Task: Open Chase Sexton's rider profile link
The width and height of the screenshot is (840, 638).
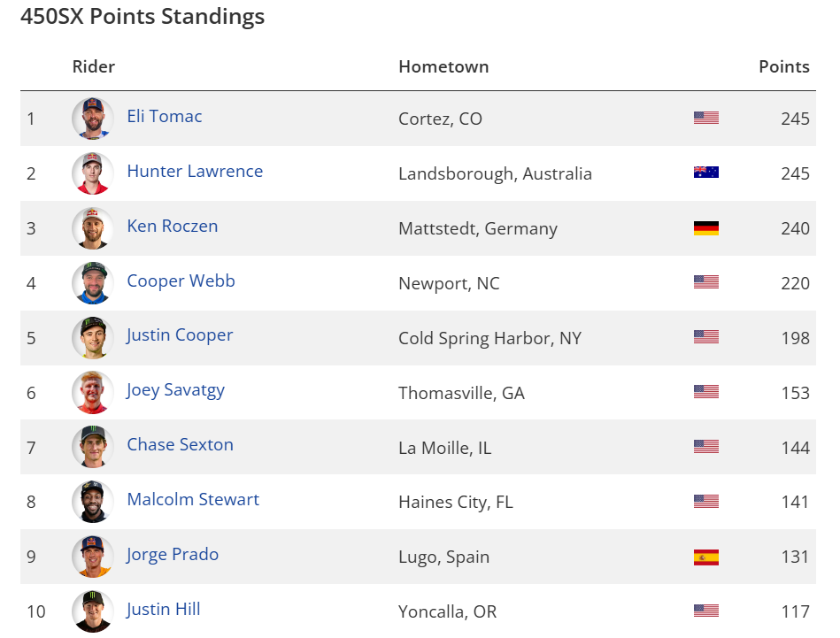Action: pyautogui.click(x=180, y=445)
